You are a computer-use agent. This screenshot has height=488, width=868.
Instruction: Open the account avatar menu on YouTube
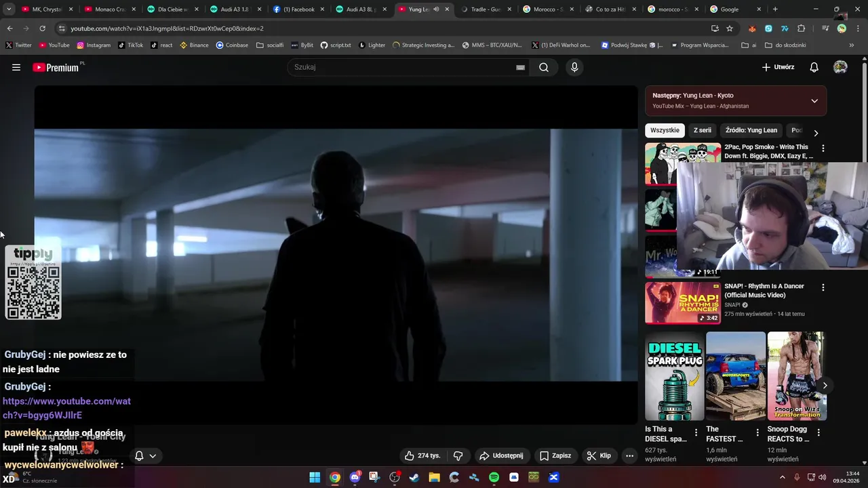click(840, 67)
